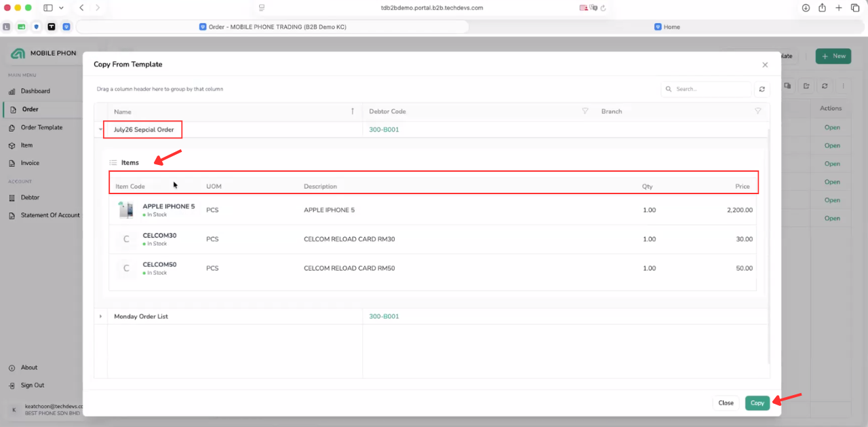Open a new browser tab with plus icon
Image resolution: width=868 pixels, height=427 pixels.
pos(839,7)
